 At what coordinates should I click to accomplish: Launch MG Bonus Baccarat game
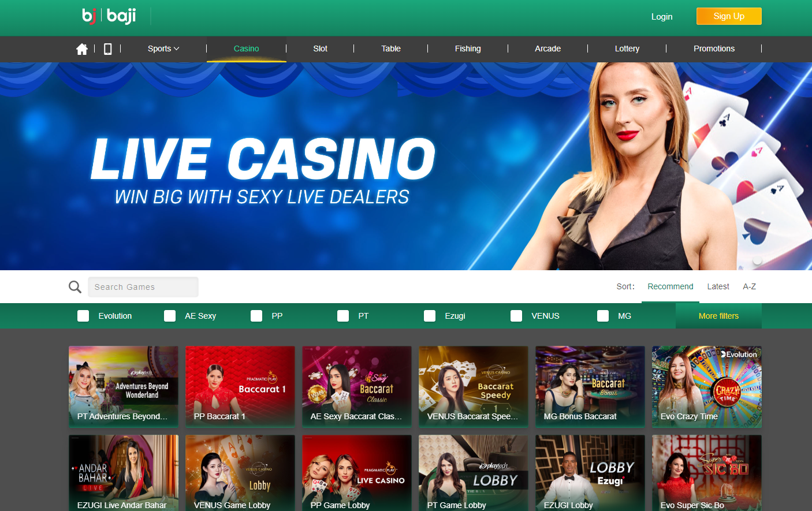click(590, 386)
